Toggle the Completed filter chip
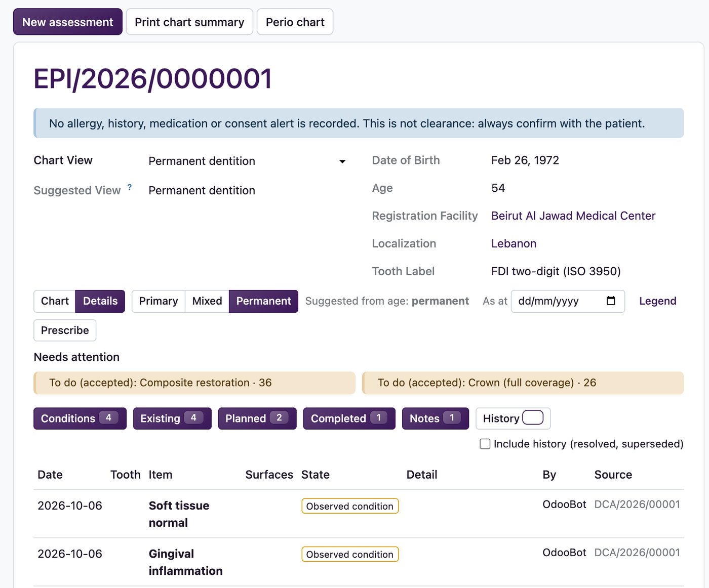The width and height of the screenshot is (709, 588). tap(349, 418)
